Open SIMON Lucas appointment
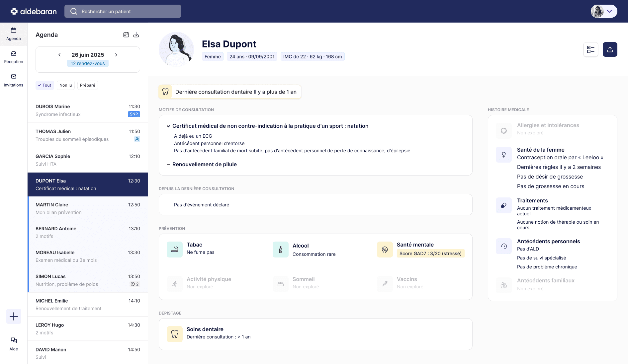This screenshot has height=364, width=628. (88, 280)
